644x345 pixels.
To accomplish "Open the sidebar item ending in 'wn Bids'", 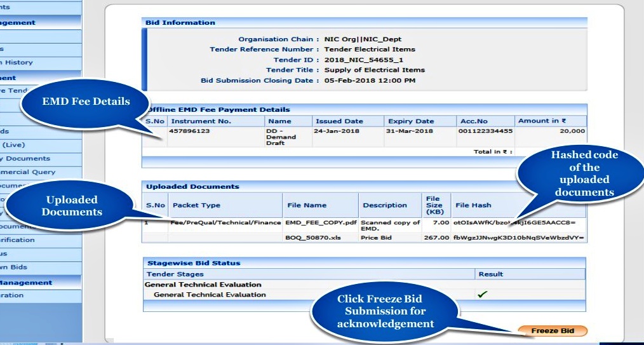I will (41, 267).
